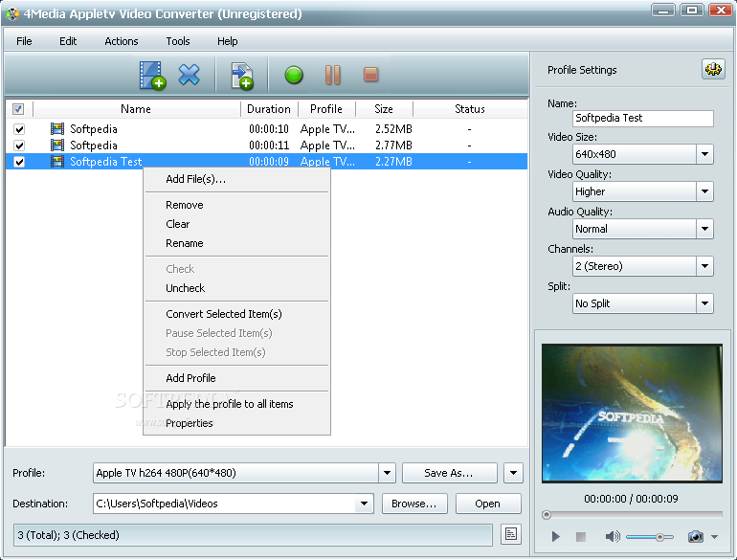Viewport: 737px width, 560px height.
Task: Open the File menu
Action: click(x=24, y=41)
